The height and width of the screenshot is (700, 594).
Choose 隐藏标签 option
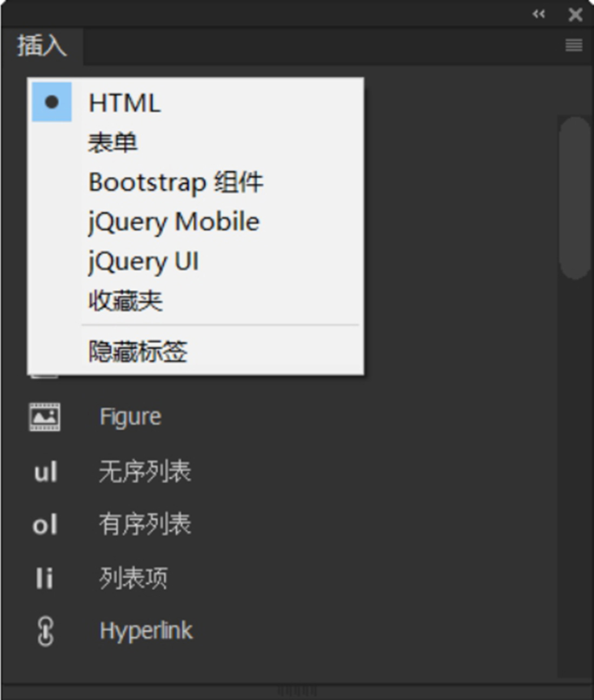(196, 351)
